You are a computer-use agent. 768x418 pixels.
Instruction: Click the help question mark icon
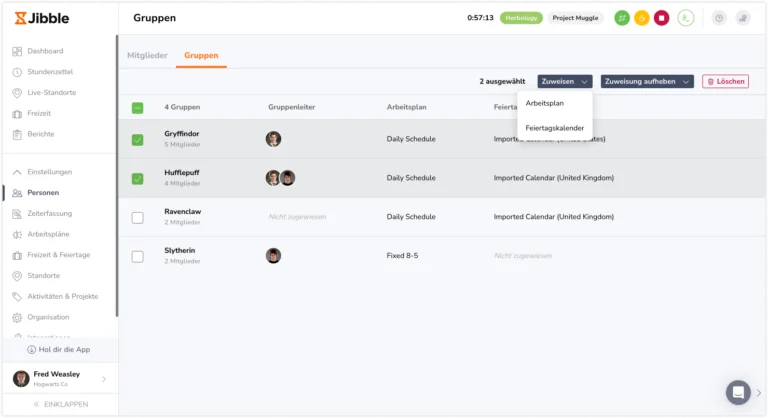tap(719, 18)
